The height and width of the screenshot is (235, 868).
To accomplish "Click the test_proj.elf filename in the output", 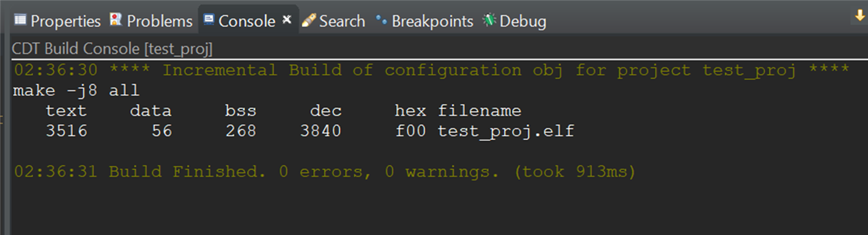I will coord(506,131).
